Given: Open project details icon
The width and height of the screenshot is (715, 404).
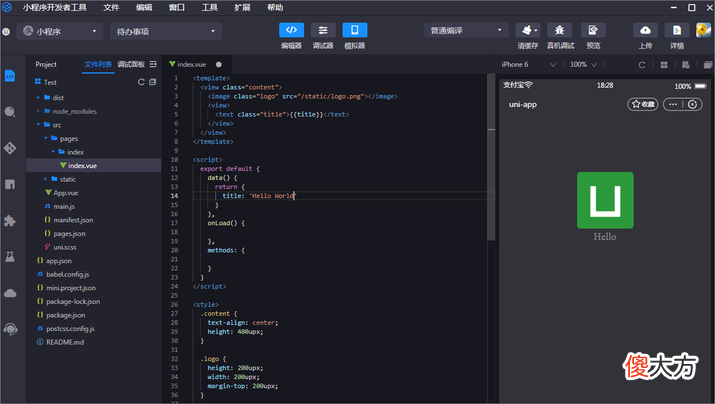Looking at the screenshot, I should (x=677, y=30).
